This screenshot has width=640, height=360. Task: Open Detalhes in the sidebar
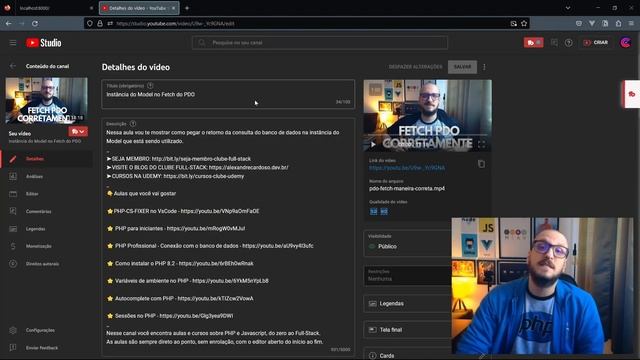47,159
